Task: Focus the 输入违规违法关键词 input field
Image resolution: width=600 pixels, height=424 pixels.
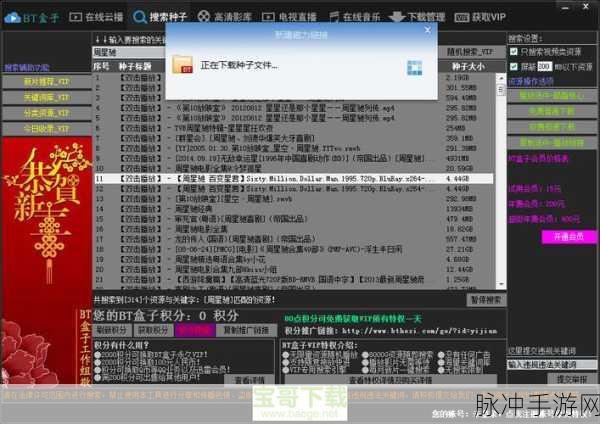Action: [x=552, y=365]
